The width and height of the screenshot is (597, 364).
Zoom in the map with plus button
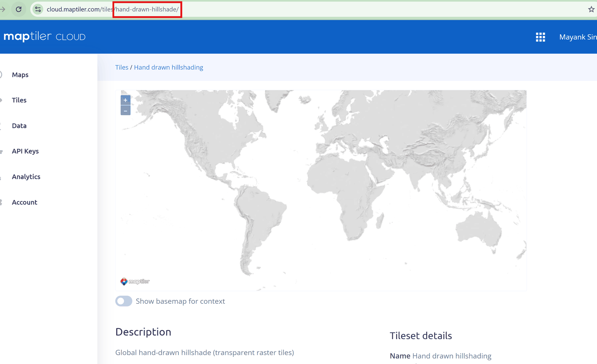125,100
